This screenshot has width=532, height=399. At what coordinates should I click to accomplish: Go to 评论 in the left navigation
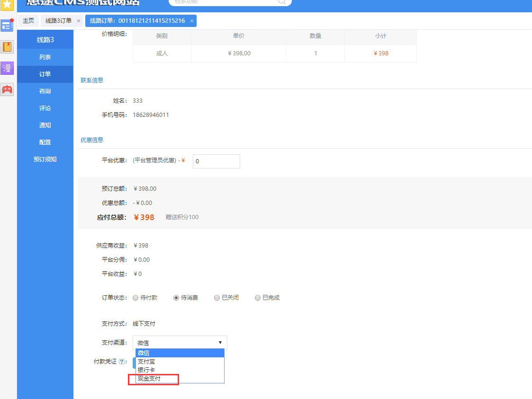pyautogui.click(x=45, y=108)
